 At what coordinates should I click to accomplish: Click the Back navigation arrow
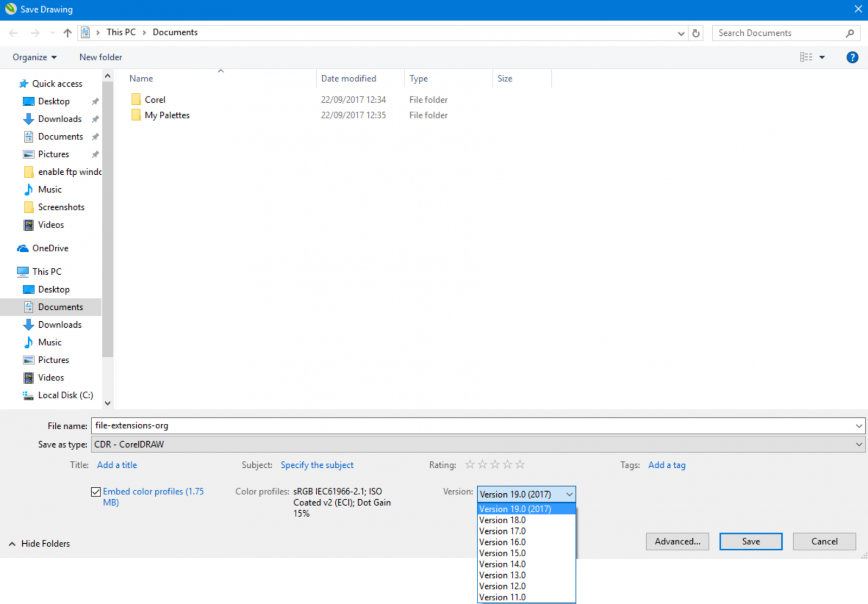click(13, 33)
